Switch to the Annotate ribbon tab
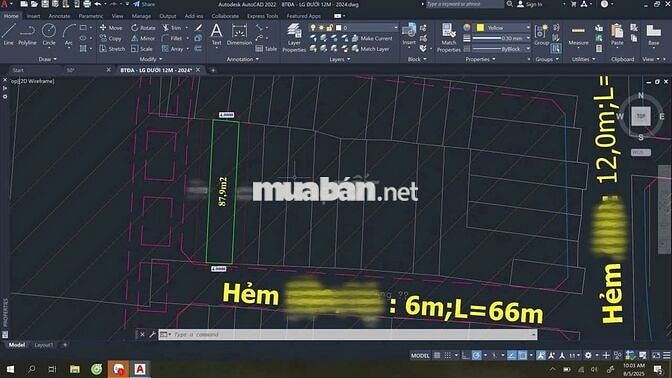 pyautogui.click(x=59, y=16)
